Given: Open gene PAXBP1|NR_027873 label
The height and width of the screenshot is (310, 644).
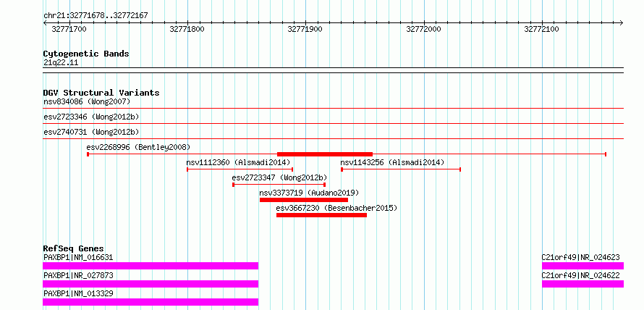Looking at the screenshot, I should click(78, 275).
